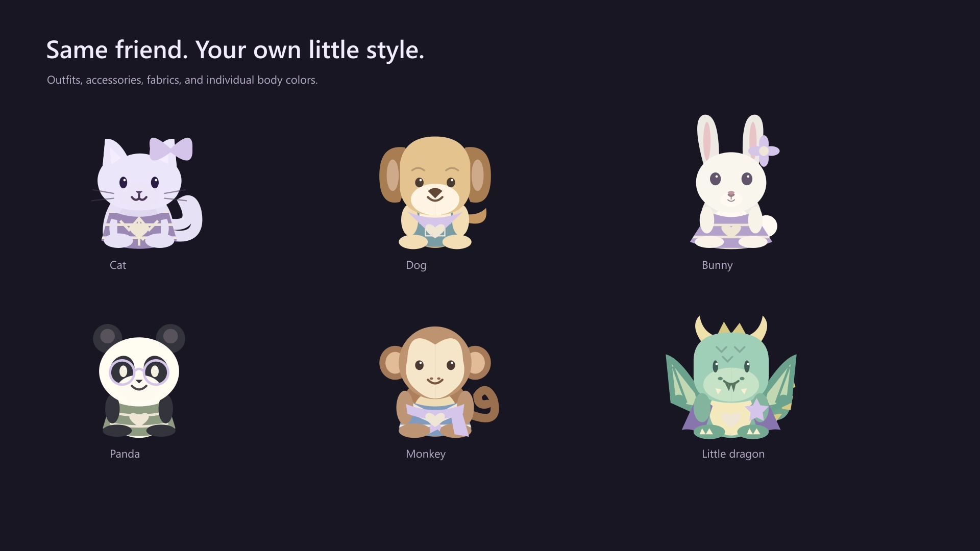The height and width of the screenshot is (551, 980).
Task: Select the panda with glasses
Action: [139, 381]
